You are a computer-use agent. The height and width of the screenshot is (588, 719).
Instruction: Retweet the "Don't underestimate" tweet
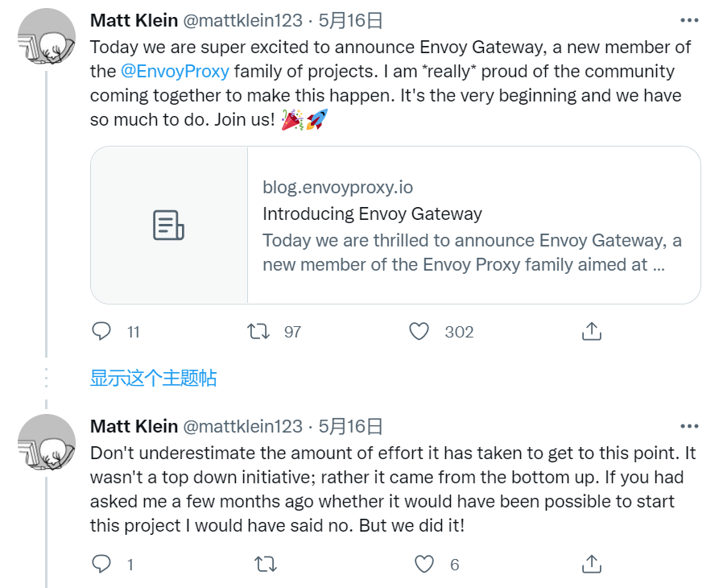coord(265,565)
